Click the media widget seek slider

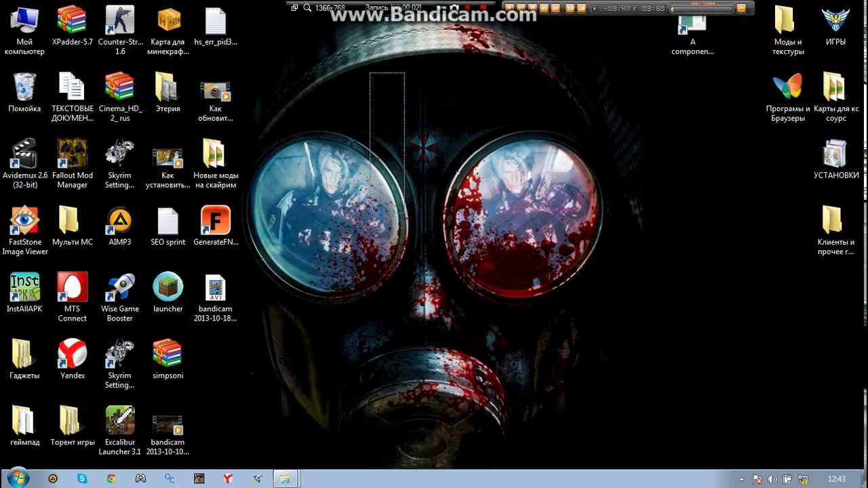(x=701, y=8)
